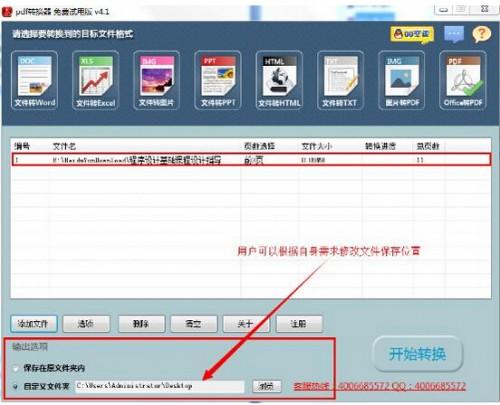
Task: Click the 编号 column header
Action: pos(22,146)
